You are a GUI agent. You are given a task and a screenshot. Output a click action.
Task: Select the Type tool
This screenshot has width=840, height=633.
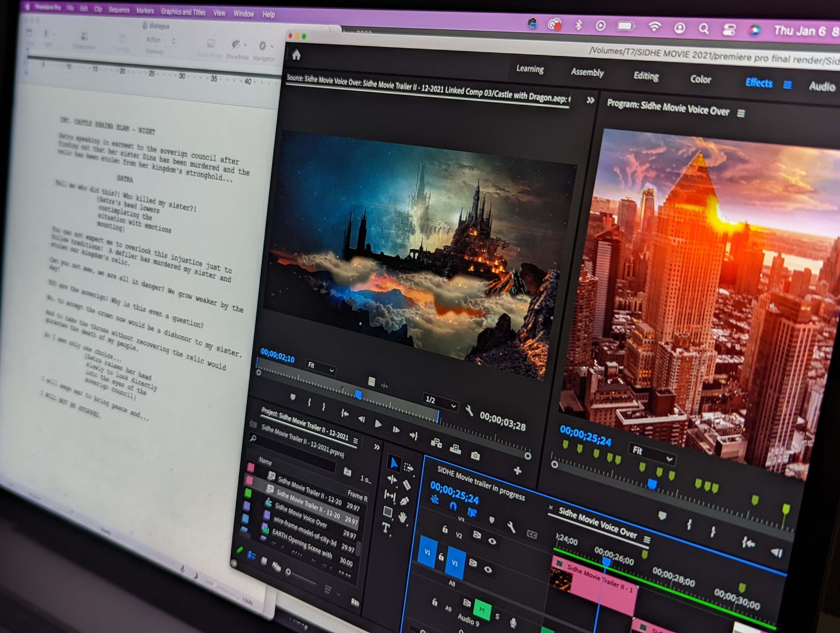click(x=386, y=527)
